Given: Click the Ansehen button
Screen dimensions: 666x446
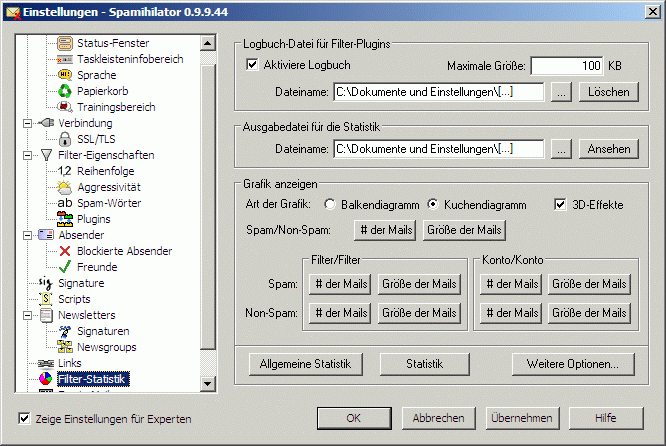Looking at the screenshot, I should [x=609, y=149].
